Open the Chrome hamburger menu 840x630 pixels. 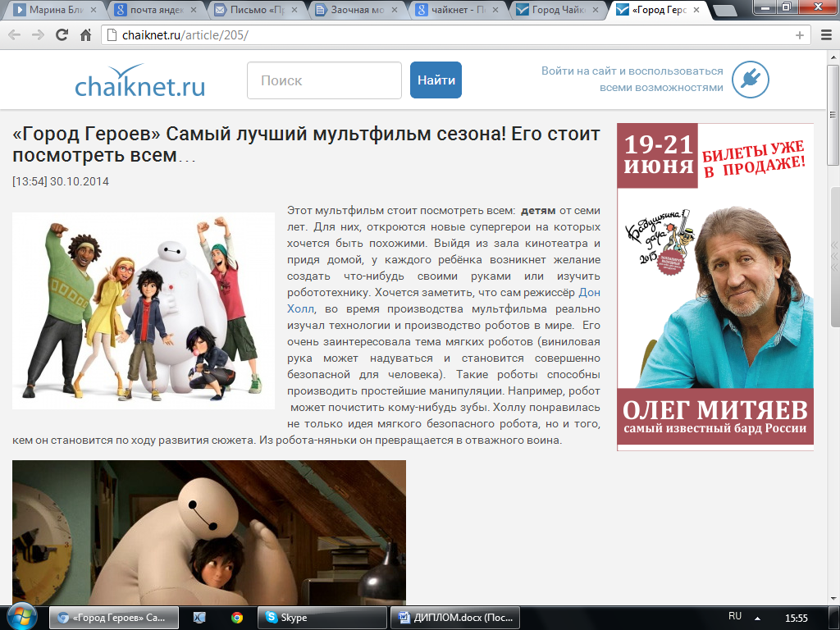[826, 35]
